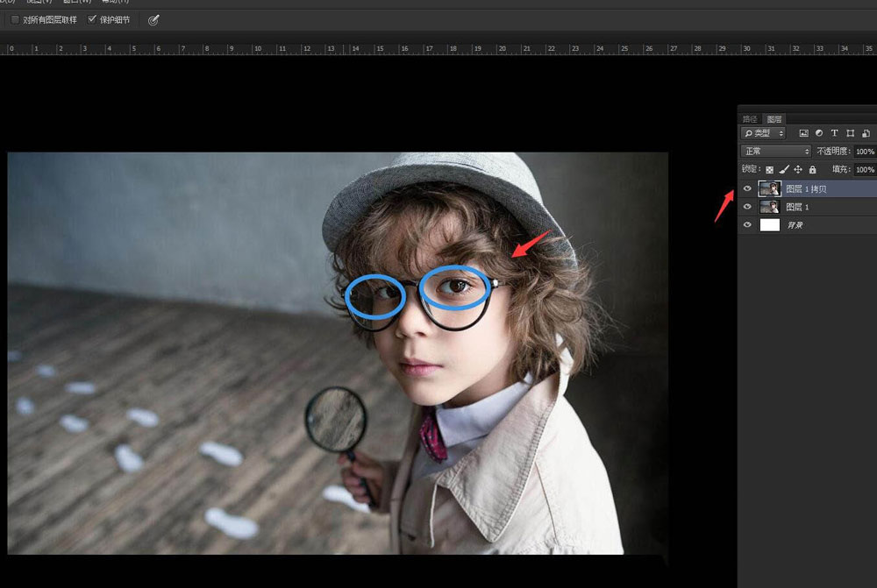This screenshot has height=588, width=877.
Task: Select the 图层 panel tab
Action: (774, 119)
